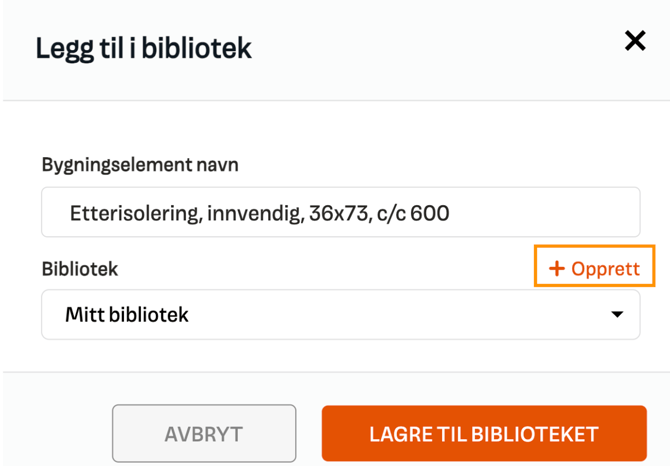Click LAGRE TIL BIBLIOTEKET button
This screenshot has height=466, width=670.
pyautogui.click(x=483, y=434)
